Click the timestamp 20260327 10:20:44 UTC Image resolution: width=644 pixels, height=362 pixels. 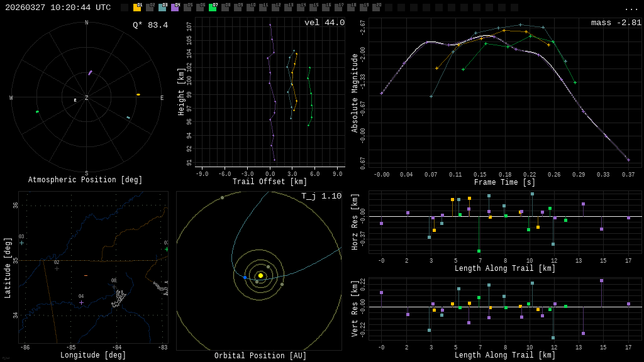[58, 8]
